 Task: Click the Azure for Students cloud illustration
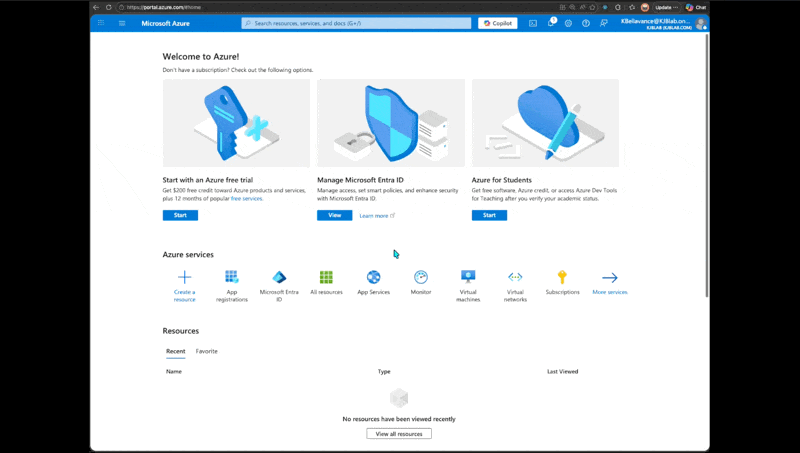[545, 123]
